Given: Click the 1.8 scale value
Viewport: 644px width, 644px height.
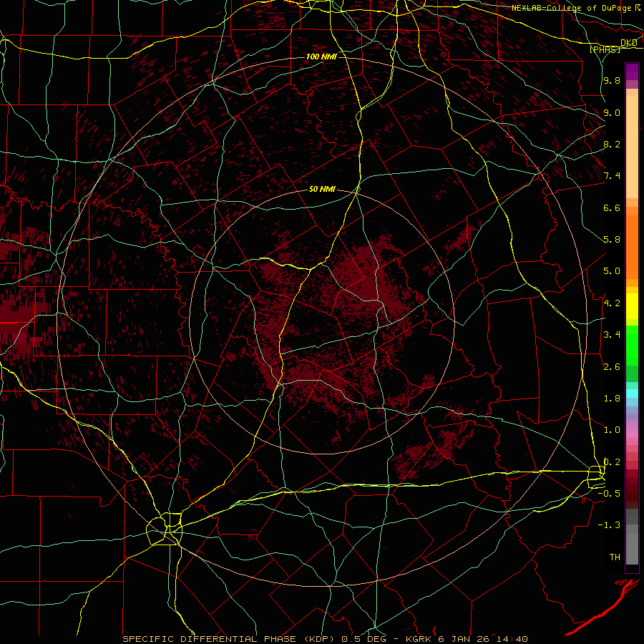Looking at the screenshot, I should pyautogui.click(x=612, y=399).
